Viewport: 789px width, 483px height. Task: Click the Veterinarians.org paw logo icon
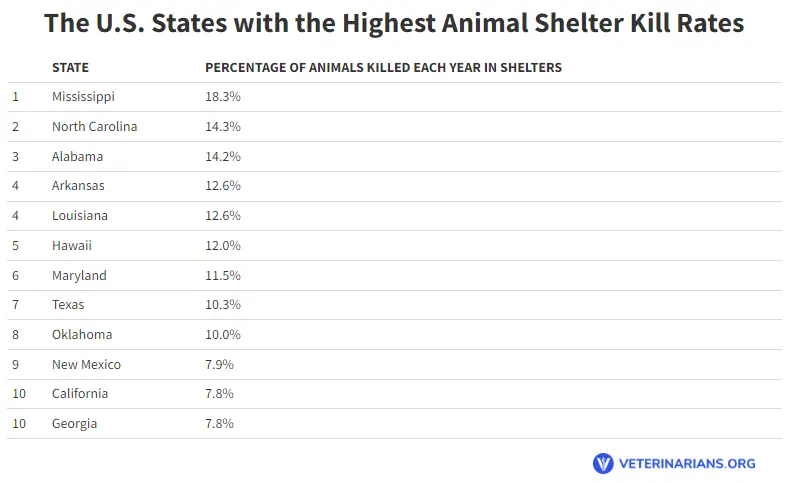click(x=603, y=463)
